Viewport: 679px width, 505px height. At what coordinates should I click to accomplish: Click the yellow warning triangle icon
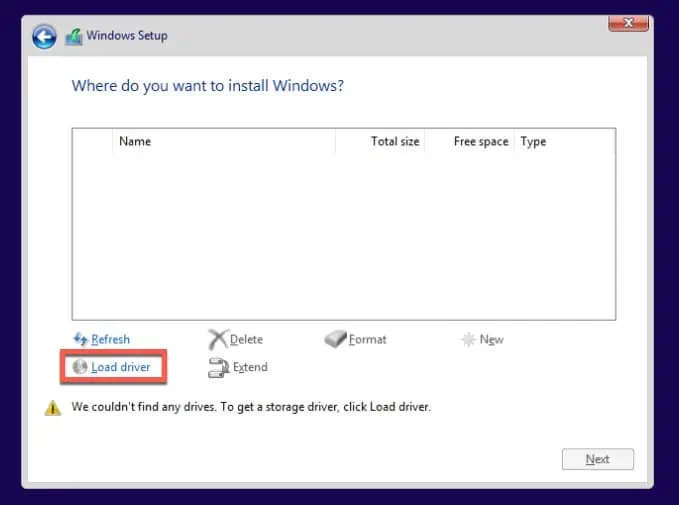click(52, 408)
